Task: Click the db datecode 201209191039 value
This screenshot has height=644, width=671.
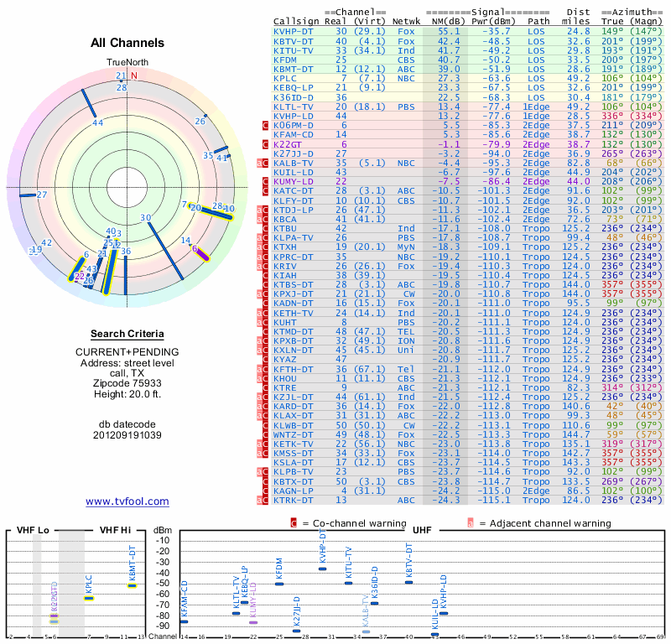Action: tap(127, 435)
